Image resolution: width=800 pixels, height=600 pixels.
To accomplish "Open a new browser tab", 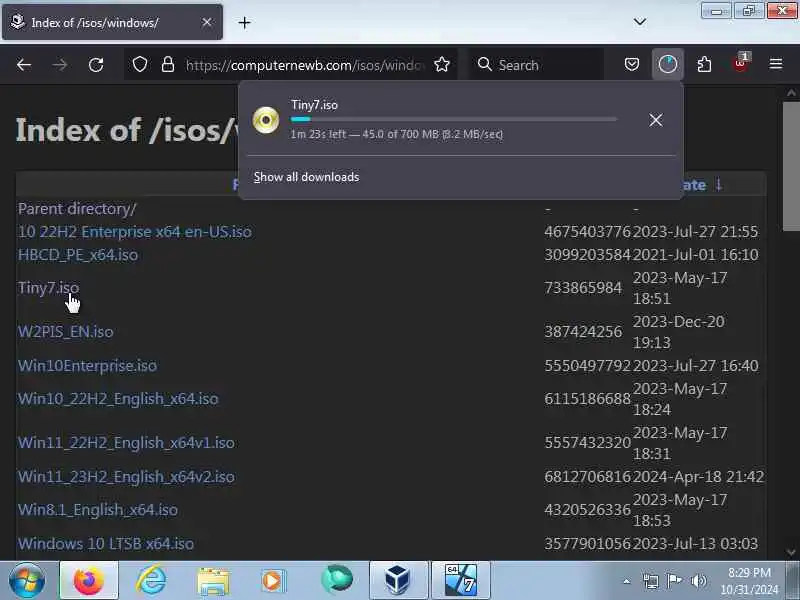I will pos(244,22).
